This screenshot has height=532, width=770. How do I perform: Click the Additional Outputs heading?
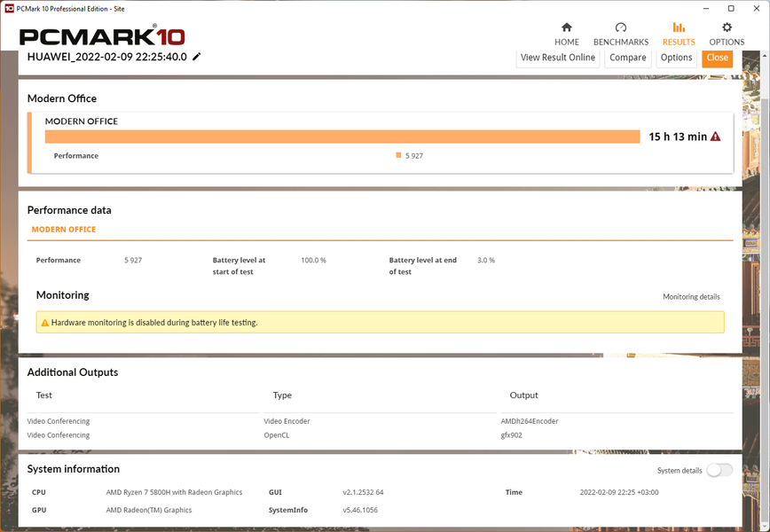tap(73, 372)
